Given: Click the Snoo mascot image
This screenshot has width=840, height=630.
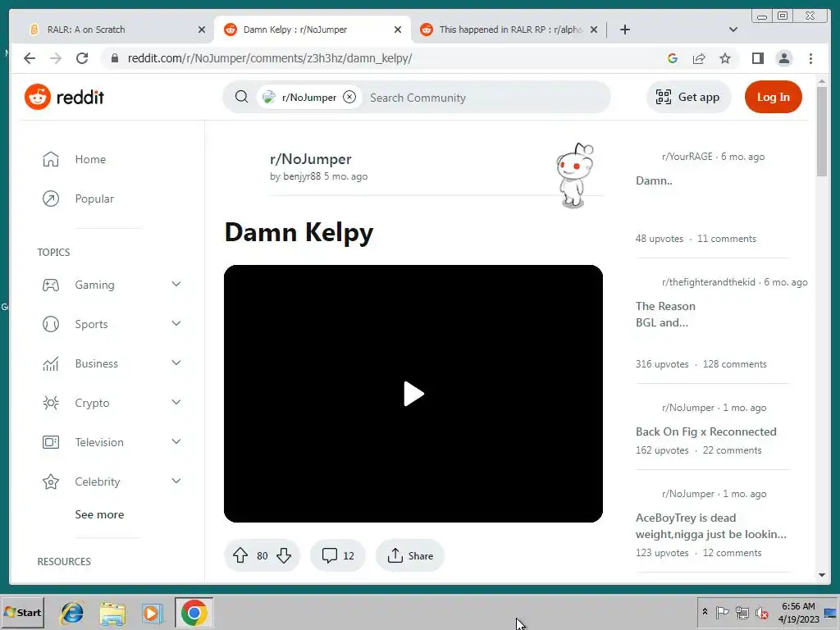Looking at the screenshot, I should pyautogui.click(x=575, y=176).
